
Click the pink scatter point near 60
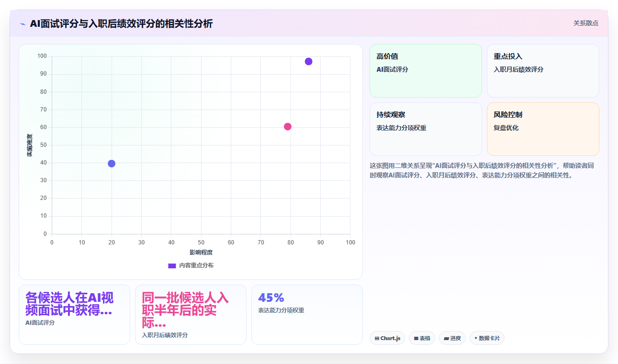288,127
